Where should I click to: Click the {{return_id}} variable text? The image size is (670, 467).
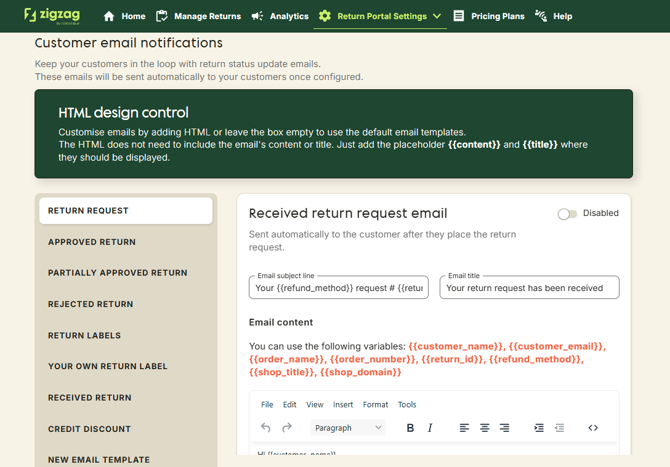452,359
